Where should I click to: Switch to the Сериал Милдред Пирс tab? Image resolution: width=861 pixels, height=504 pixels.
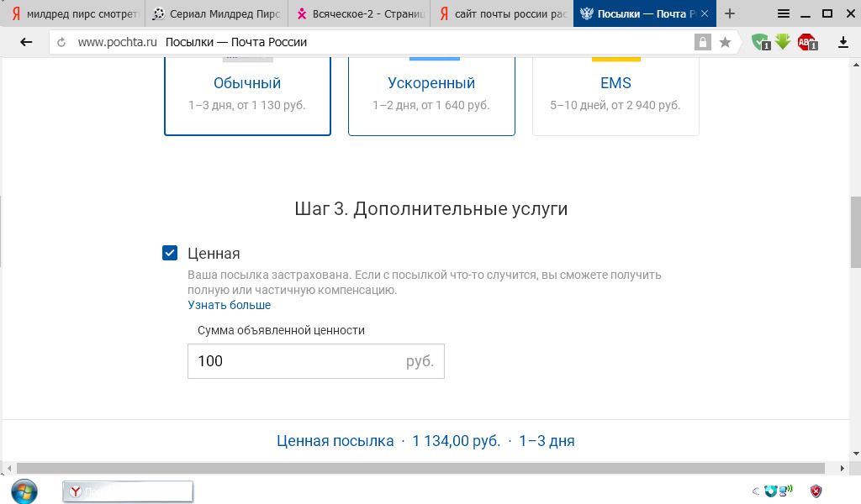point(216,13)
